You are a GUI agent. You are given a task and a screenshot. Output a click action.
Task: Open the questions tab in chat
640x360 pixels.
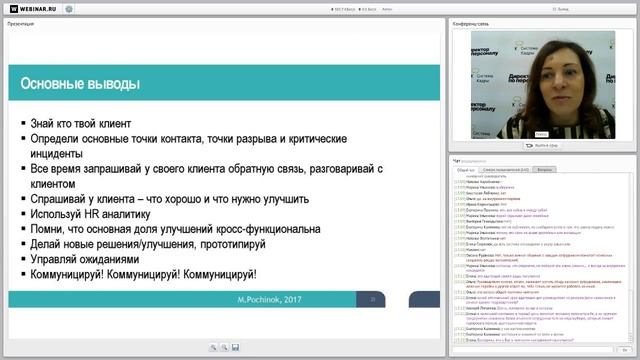pyautogui.click(x=544, y=169)
